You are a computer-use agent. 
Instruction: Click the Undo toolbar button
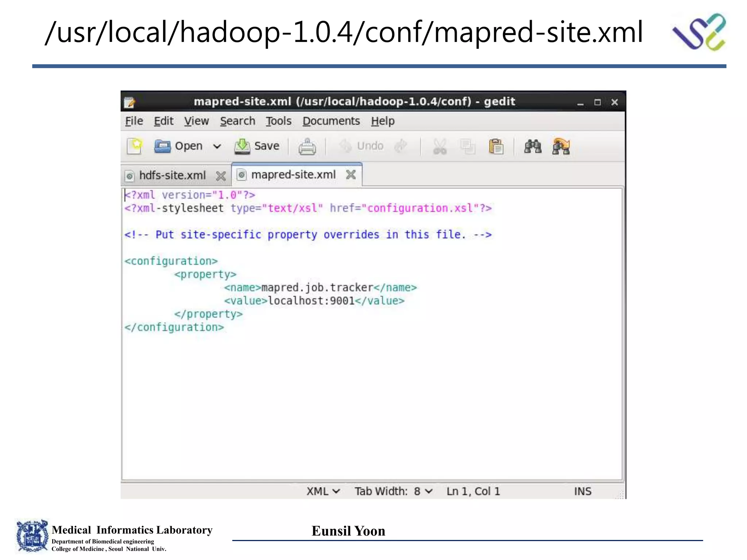click(361, 146)
